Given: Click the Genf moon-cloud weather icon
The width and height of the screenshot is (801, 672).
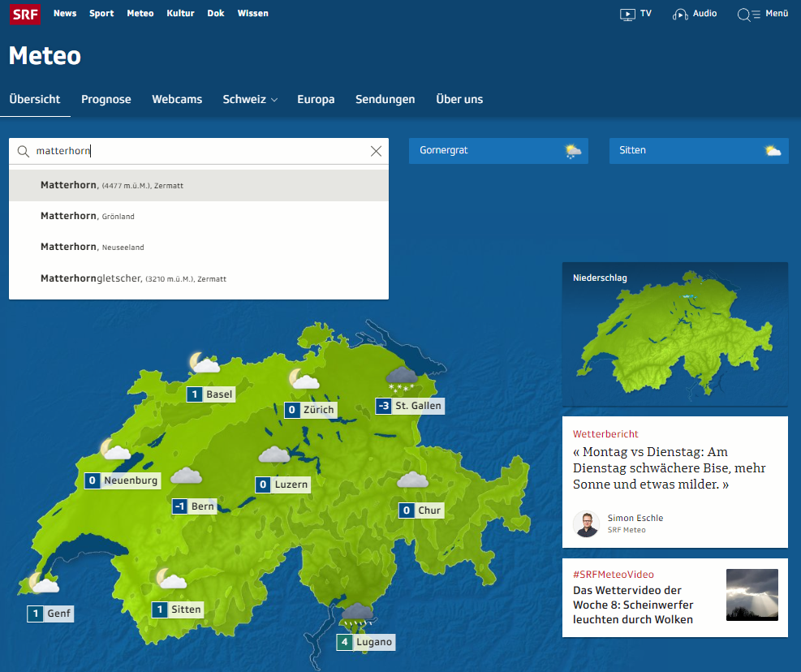Looking at the screenshot, I should 44,582.
